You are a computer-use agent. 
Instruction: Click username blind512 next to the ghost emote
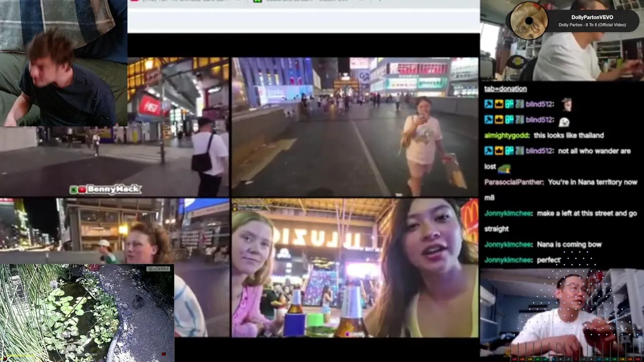[539, 120]
